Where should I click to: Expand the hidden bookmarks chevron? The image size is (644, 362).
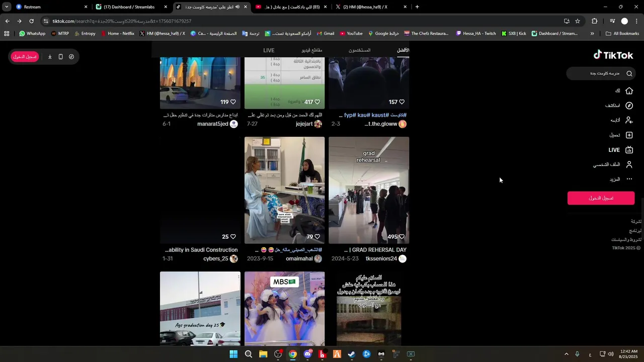pos(592,34)
